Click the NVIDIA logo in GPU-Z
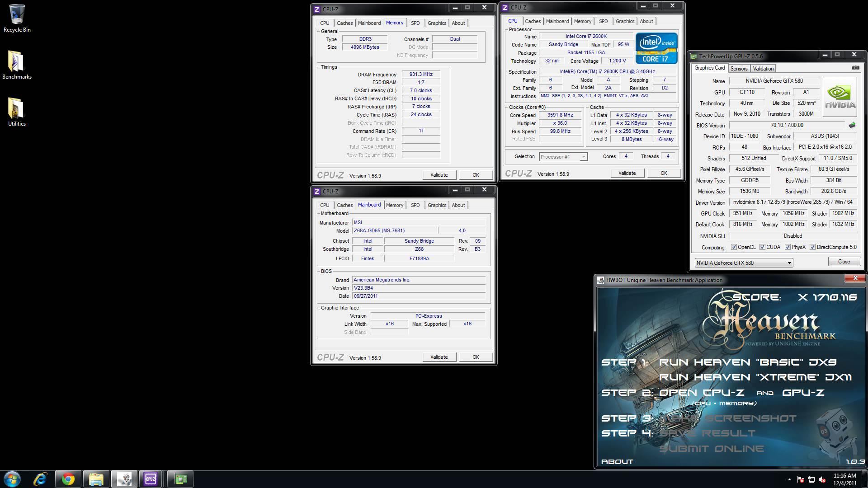The image size is (868, 488). point(840,97)
